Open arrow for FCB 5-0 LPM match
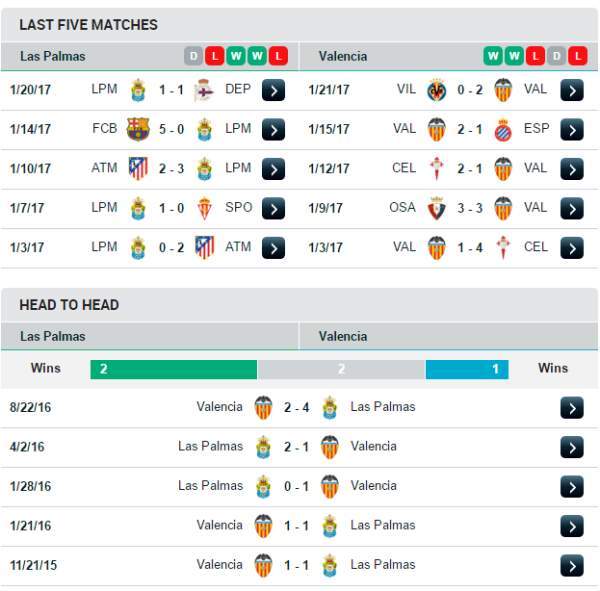This screenshot has height=591, width=600. [x=273, y=130]
